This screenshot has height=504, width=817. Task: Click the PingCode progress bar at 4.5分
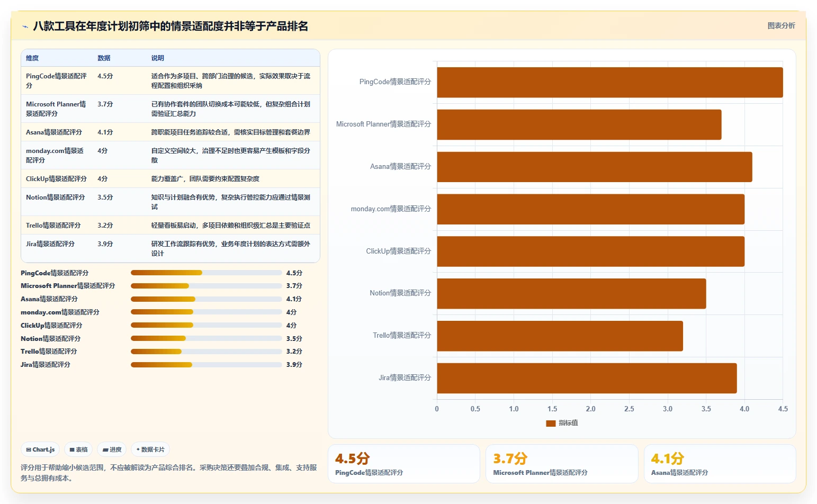[x=207, y=273]
